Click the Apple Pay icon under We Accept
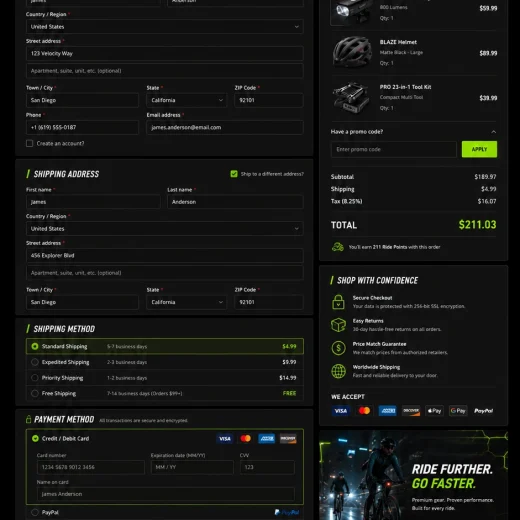Image resolution: width=520 pixels, height=520 pixels. click(x=434, y=411)
